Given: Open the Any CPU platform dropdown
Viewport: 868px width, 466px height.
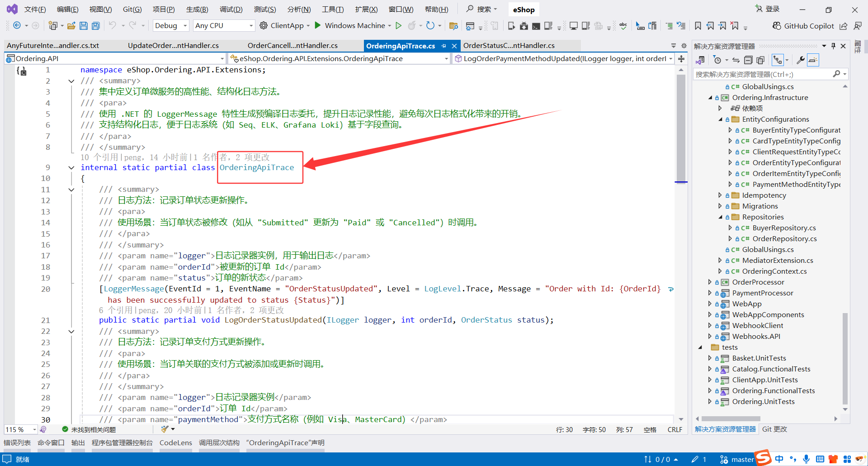Looking at the screenshot, I should [x=224, y=26].
